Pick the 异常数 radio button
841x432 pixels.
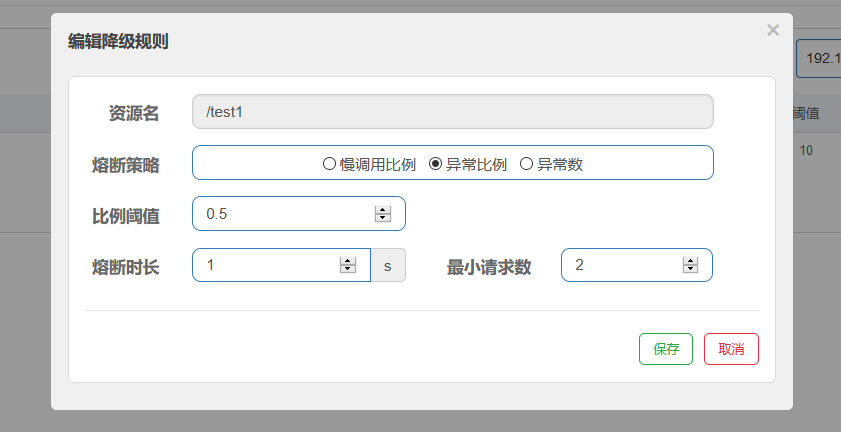[527, 164]
